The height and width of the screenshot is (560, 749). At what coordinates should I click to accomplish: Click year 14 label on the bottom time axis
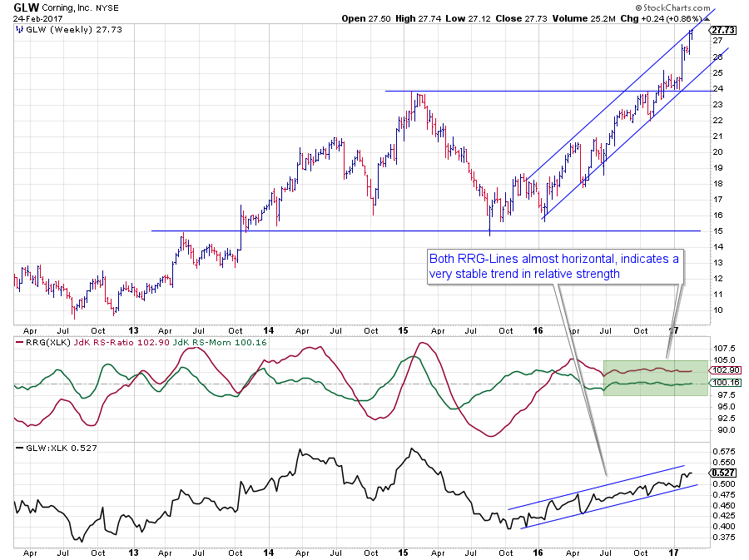click(x=269, y=553)
